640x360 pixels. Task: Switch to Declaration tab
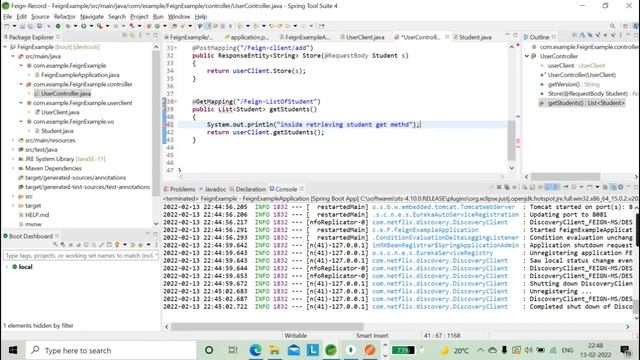click(x=247, y=189)
